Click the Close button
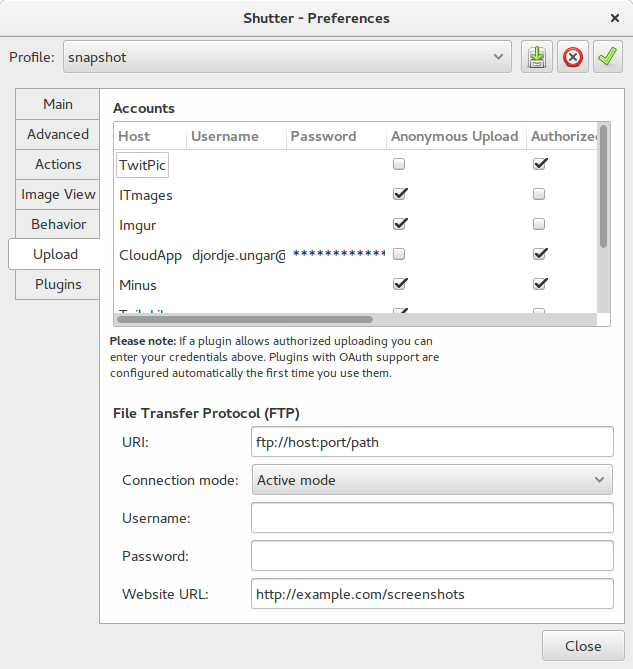The image size is (633, 669). click(x=583, y=646)
